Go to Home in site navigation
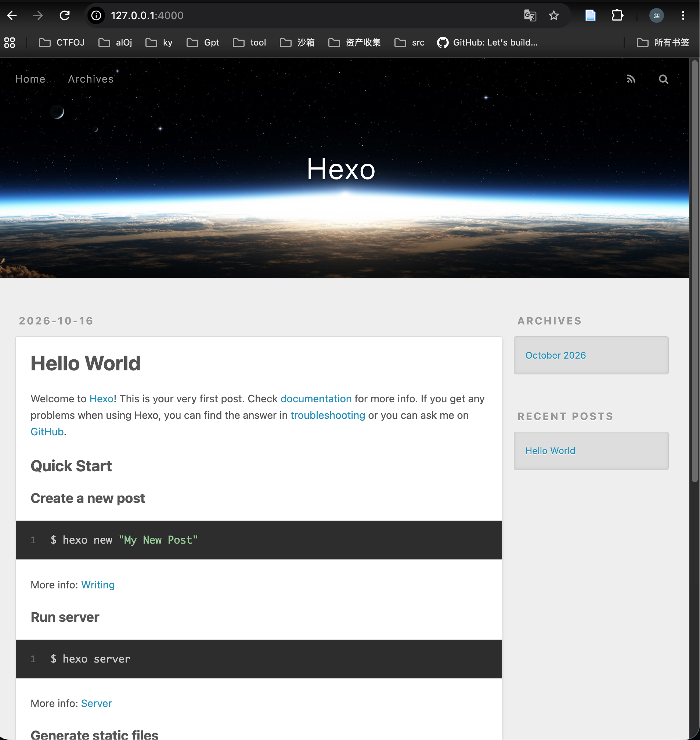The width and height of the screenshot is (700, 740). pos(30,79)
